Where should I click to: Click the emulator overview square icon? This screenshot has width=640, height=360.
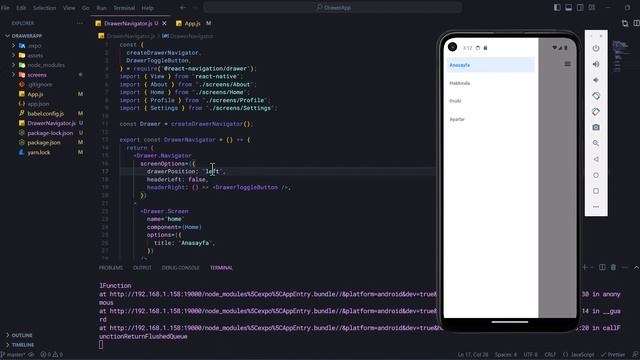click(x=596, y=191)
